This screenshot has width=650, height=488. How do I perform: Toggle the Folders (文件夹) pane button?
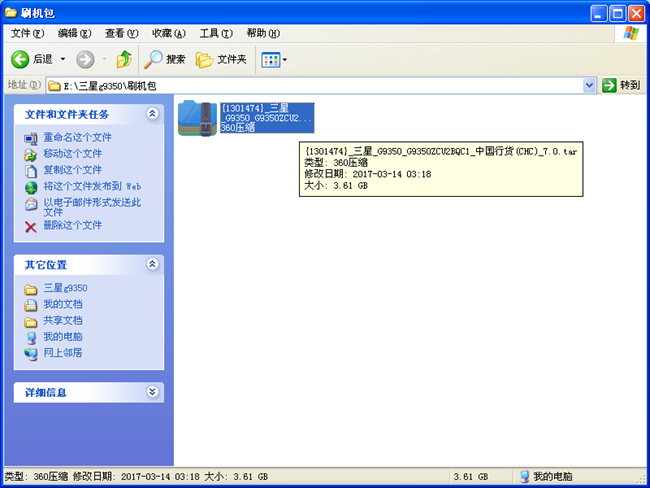click(221, 60)
